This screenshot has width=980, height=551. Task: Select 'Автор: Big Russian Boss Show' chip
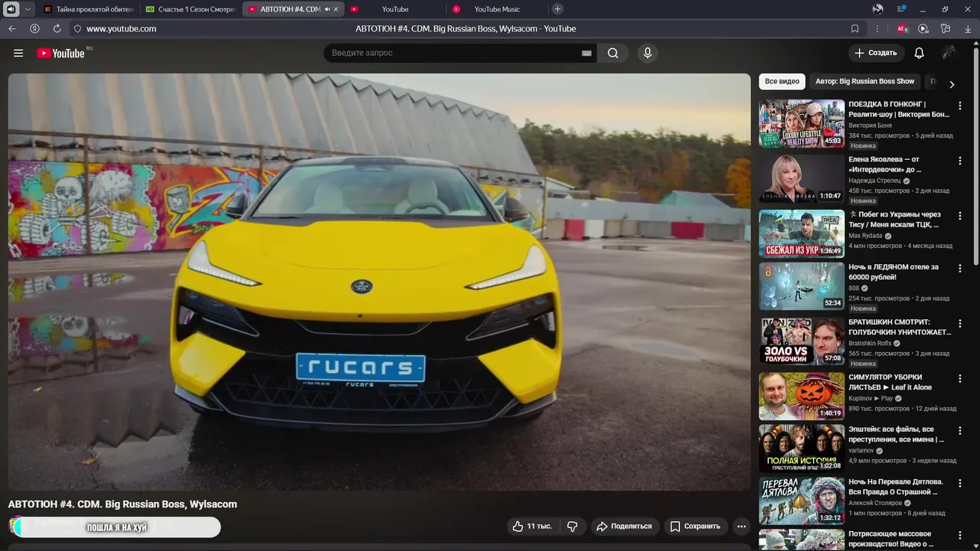pyautogui.click(x=864, y=81)
